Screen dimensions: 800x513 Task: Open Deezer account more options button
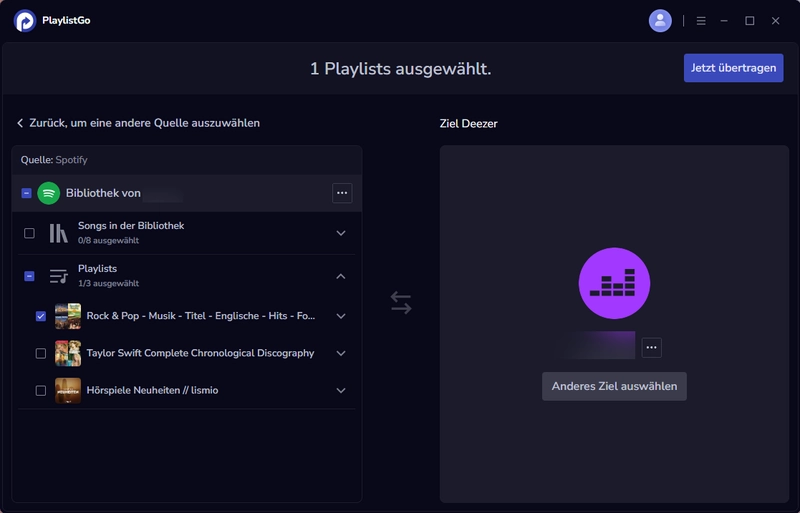[652, 348]
